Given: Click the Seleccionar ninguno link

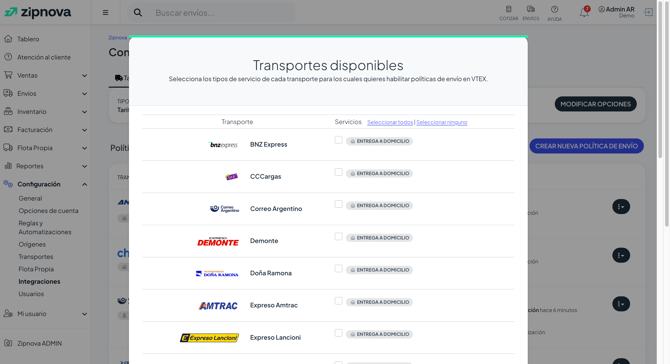Looking at the screenshot, I should [441, 122].
